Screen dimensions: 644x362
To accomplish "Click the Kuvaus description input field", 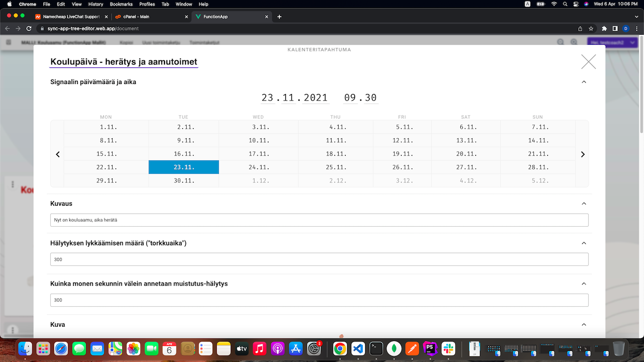I will point(319,220).
